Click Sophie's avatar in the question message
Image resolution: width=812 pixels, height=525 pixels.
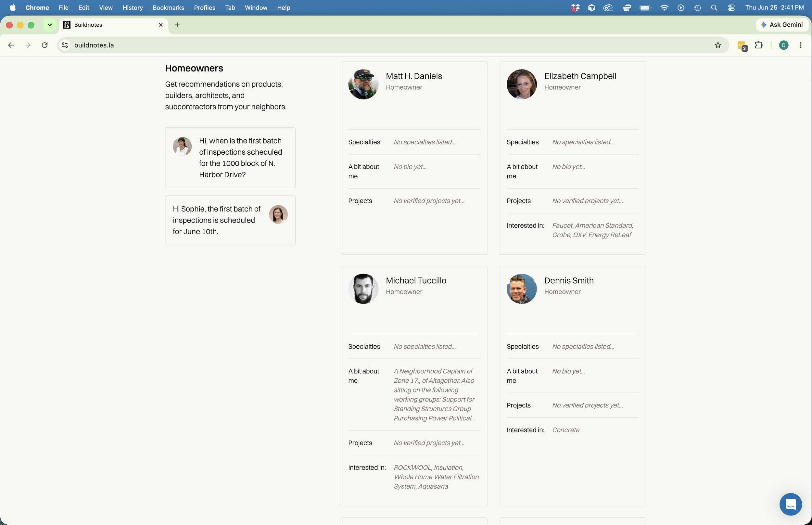pos(182,147)
